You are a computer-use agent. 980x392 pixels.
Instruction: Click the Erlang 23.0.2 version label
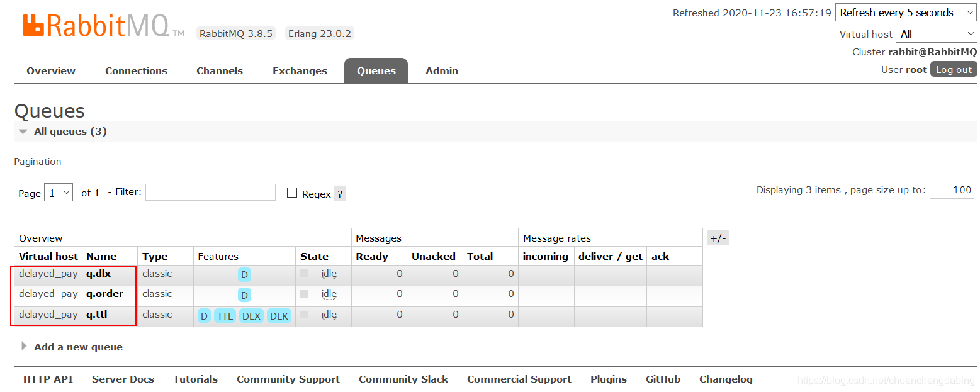tap(320, 33)
